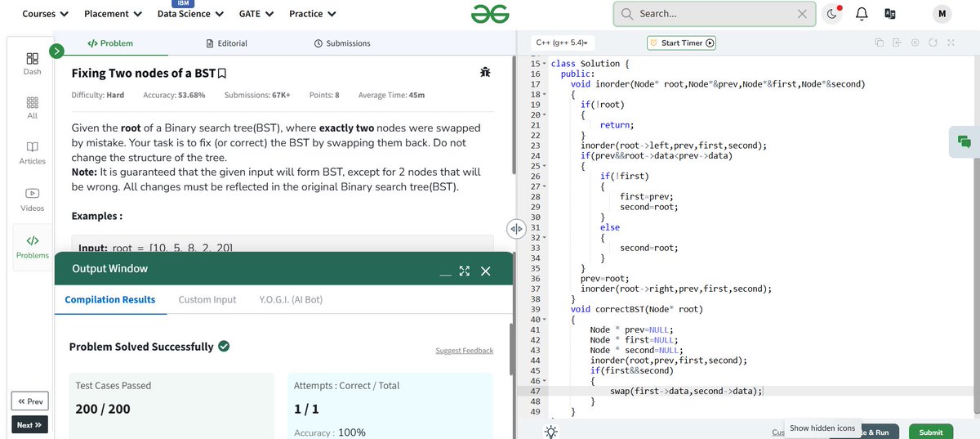Click the Start Timer button

(x=682, y=43)
